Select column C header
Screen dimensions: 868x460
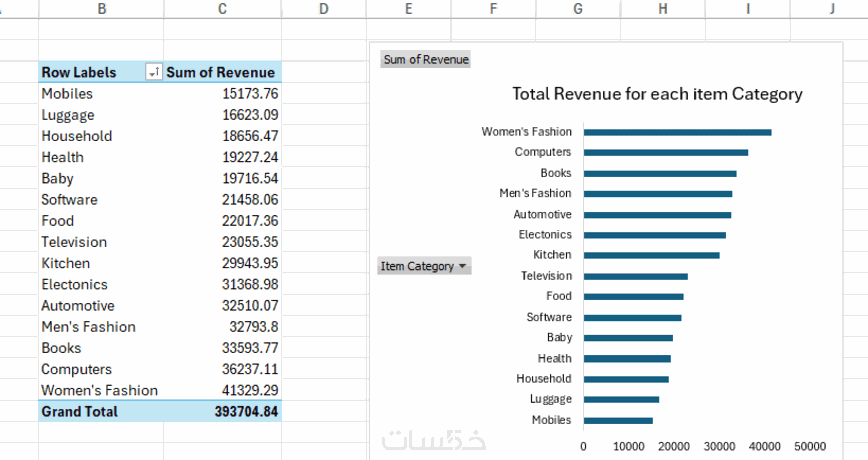223,9
